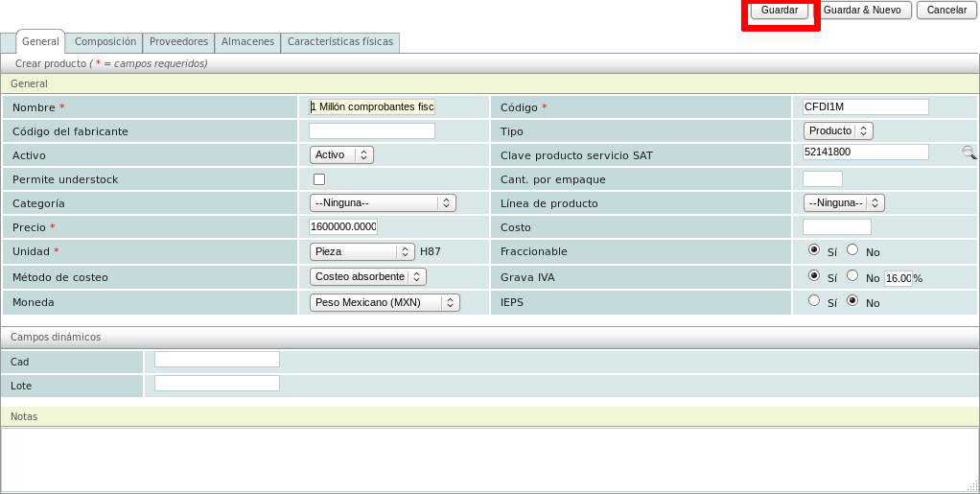This screenshot has height=494, width=980.
Task: Open the Moneda dropdown Peso Mexicano
Action: click(385, 302)
